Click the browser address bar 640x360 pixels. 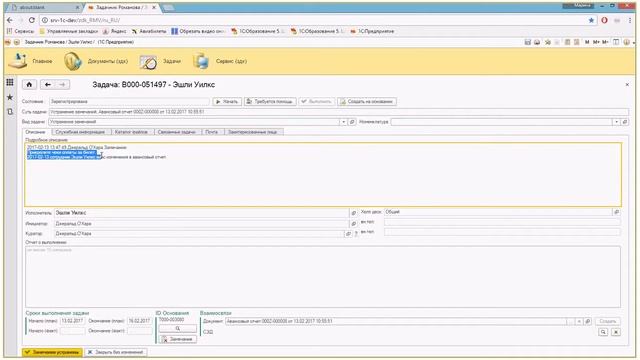click(x=314, y=20)
